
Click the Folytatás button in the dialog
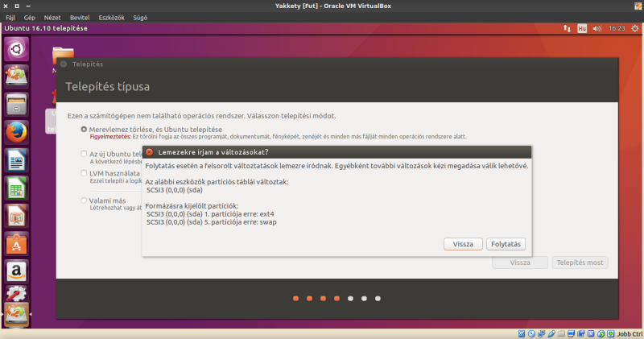tap(507, 243)
